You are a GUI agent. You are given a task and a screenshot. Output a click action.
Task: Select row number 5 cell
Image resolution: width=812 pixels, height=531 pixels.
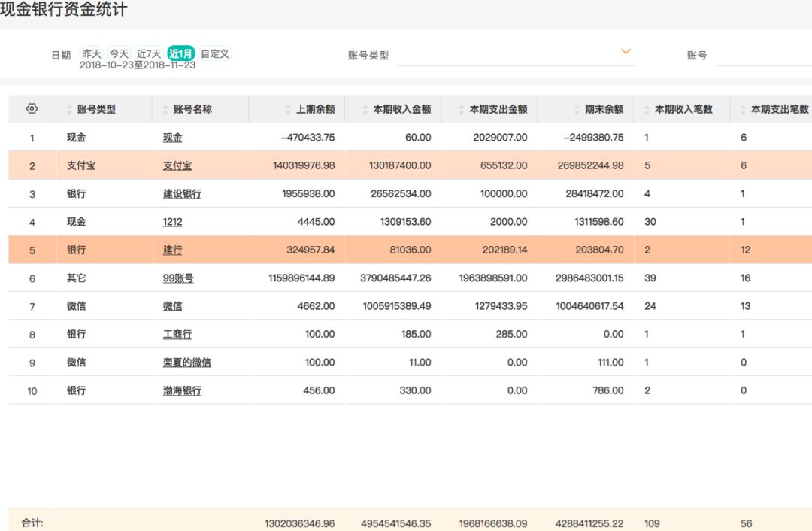[x=32, y=250]
